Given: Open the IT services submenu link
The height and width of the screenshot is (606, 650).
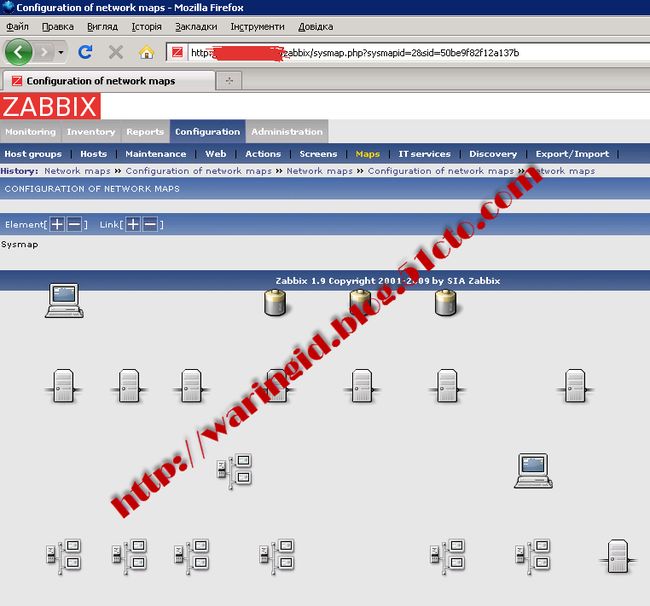Looking at the screenshot, I should pos(424,154).
